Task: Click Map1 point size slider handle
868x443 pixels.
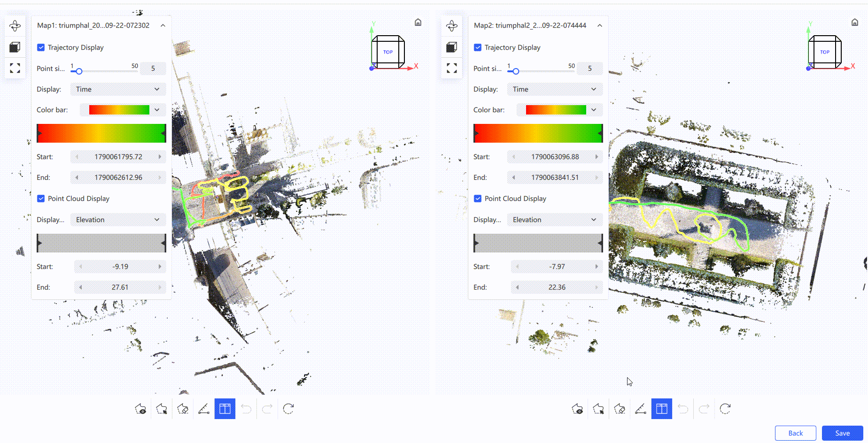Action: (79, 71)
